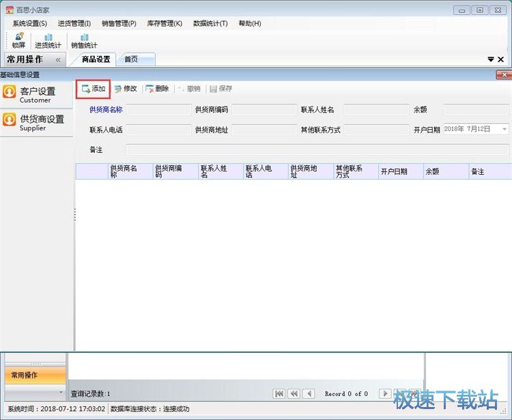The width and height of the screenshot is (512, 420).
Task: Close the 基础信息设置 panel
Action: coord(504,75)
